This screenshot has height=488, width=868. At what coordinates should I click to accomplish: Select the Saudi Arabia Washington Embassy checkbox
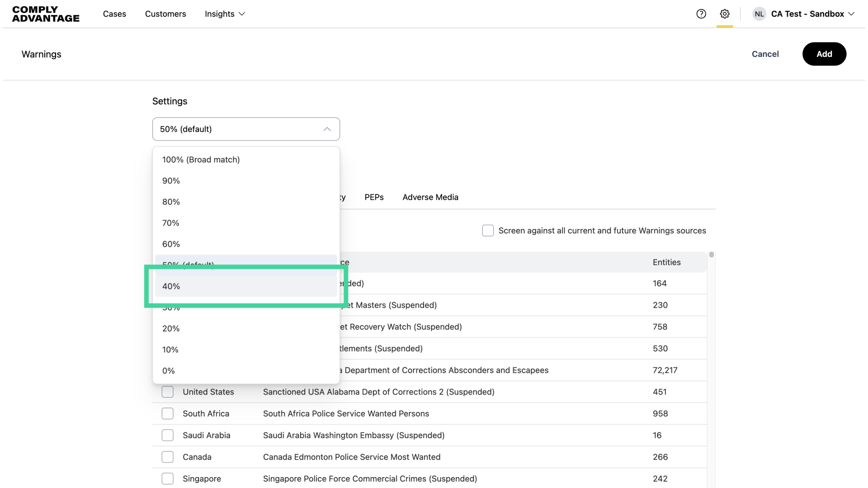point(168,435)
